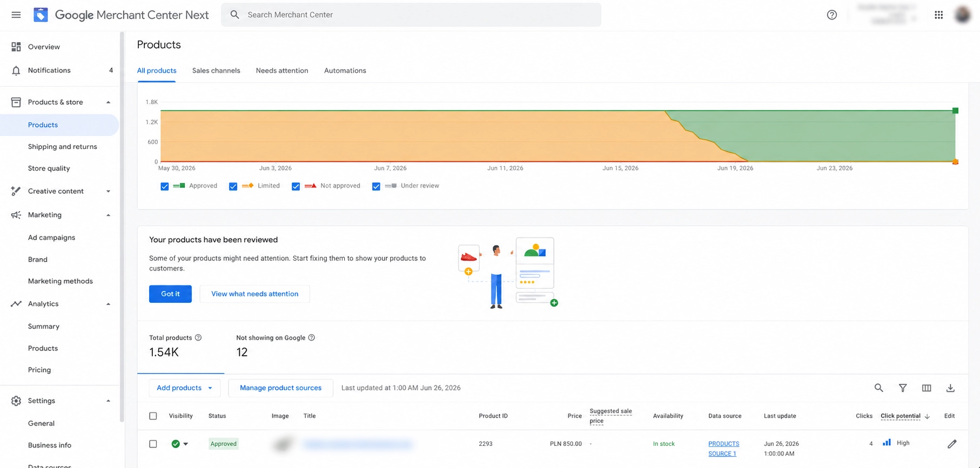
Task: Open Shipping and returns in sidebar
Action: (x=62, y=147)
